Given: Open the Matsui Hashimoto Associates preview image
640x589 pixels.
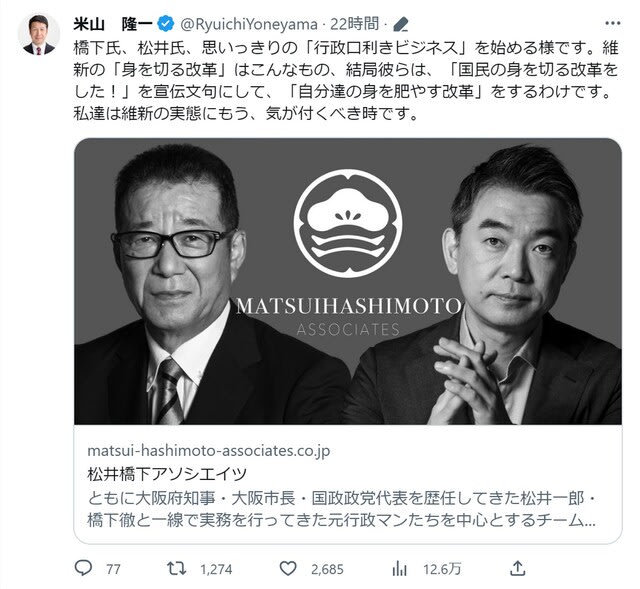Looking at the screenshot, I should (x=348, y=281).
